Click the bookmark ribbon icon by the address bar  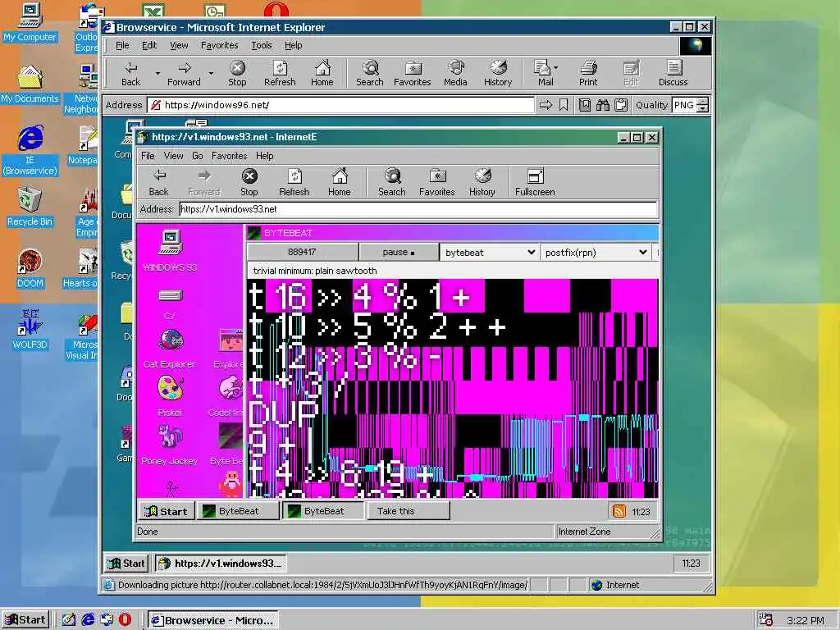(x=564, y=105)
